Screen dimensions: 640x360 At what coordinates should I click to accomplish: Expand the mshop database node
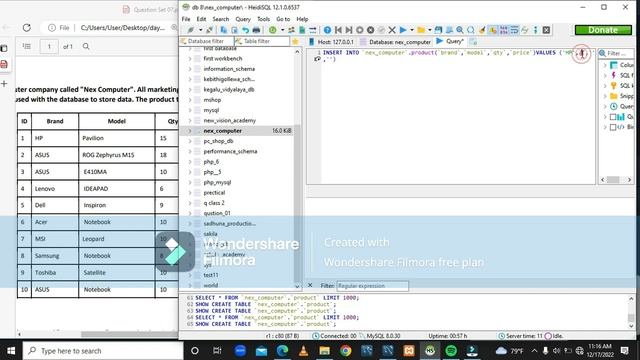pyautogui.click(x=190, y=100)
